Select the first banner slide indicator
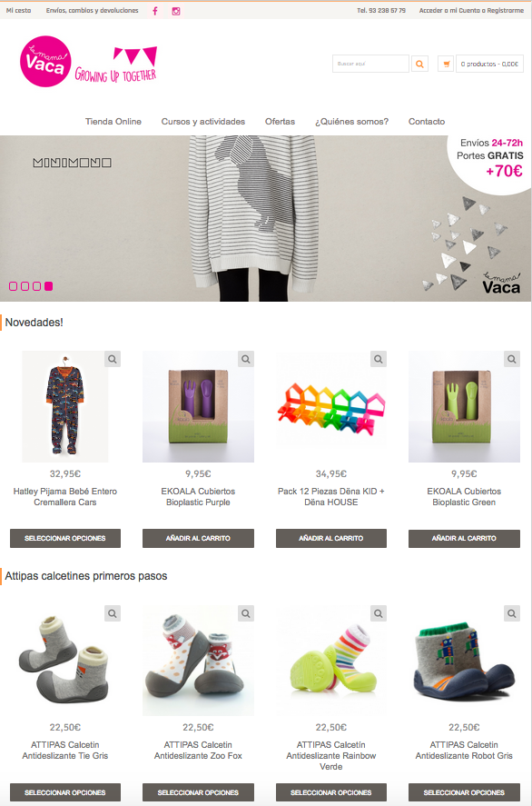The height and width of the screenshot is (806, 532). click(14, 286)
